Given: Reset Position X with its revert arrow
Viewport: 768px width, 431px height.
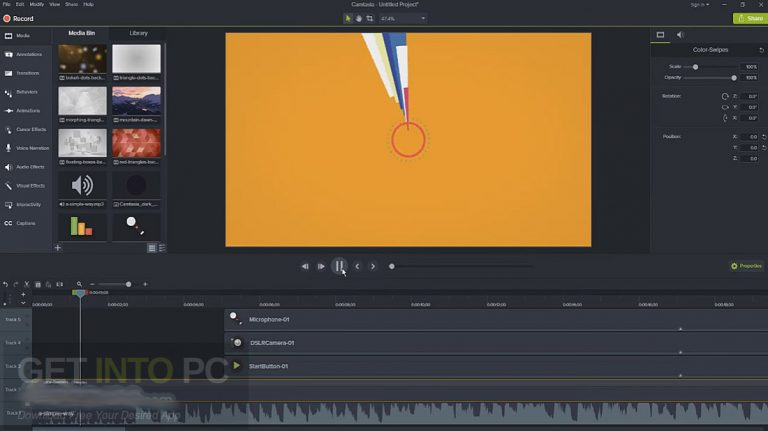Looking at the screenshot, I should (764, 137).
